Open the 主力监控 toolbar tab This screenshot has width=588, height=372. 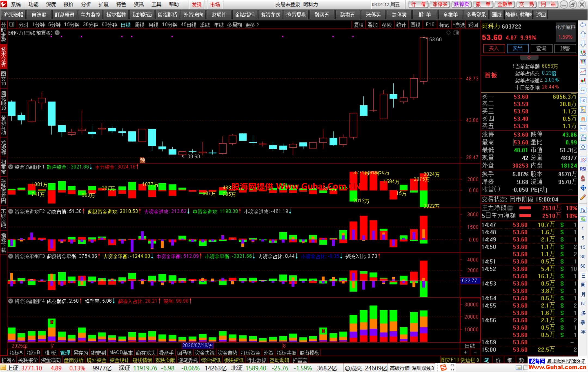[x=90, y=15]
